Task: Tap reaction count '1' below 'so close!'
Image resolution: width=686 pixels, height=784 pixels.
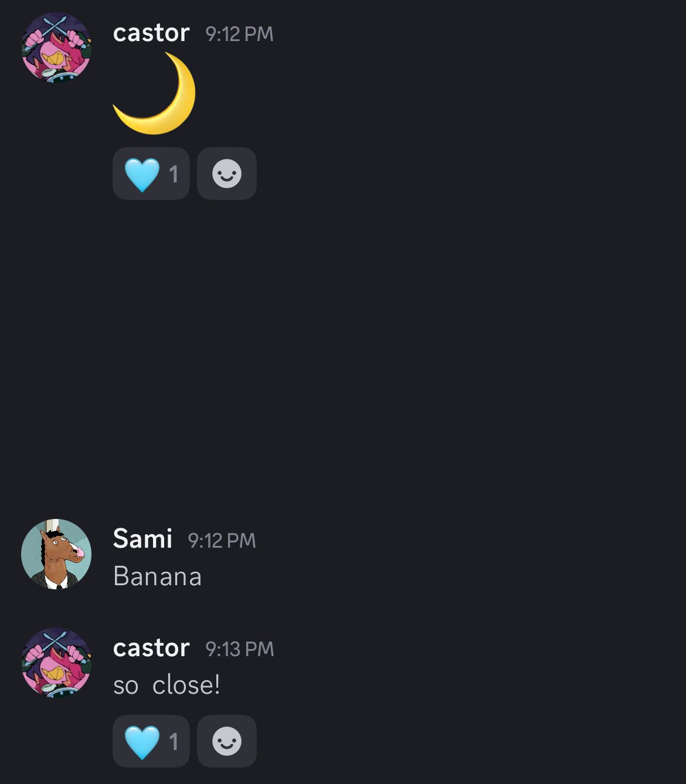Action: tap(174, 742)
